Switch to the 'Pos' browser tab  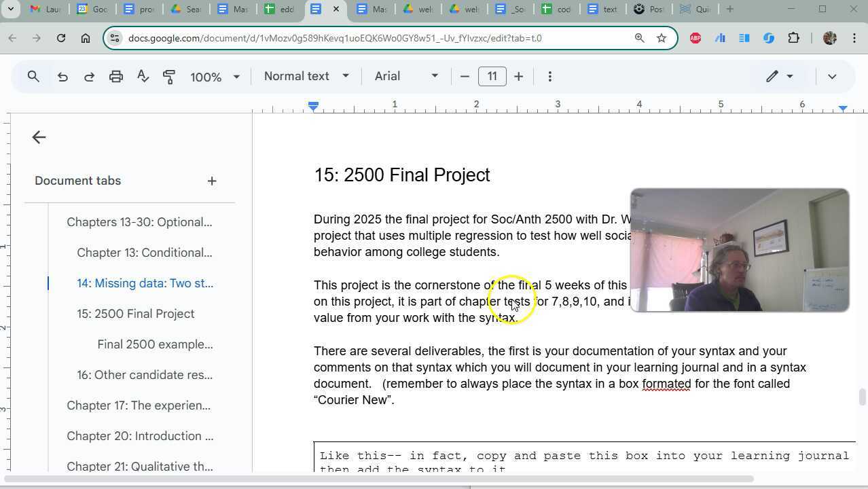click(x=649, y=10)
